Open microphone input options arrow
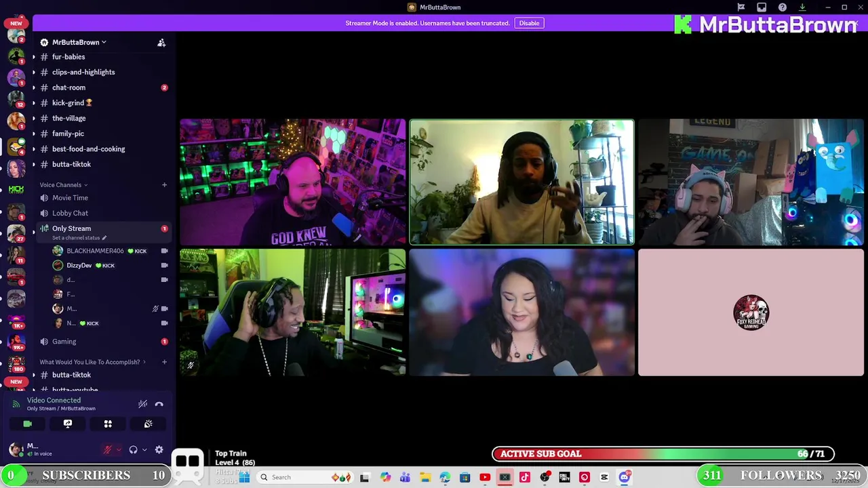Viewport: 868px width, 488px height. (119, 449)
